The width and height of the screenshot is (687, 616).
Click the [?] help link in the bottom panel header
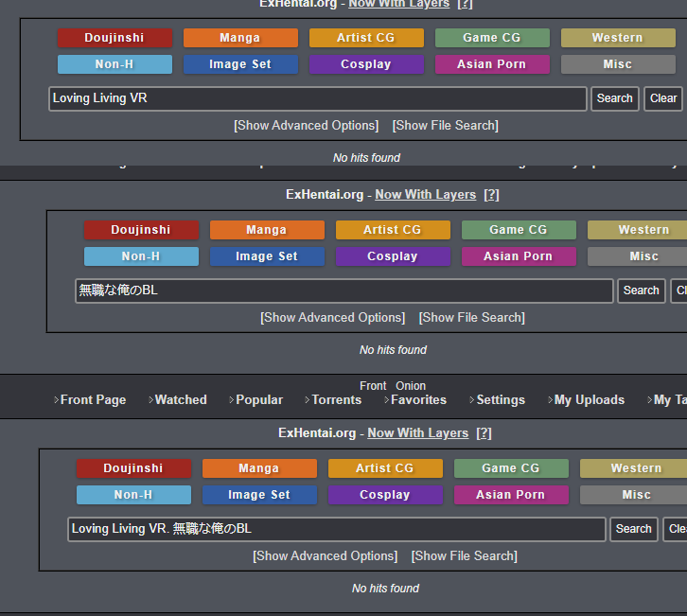pyautogui.click(x=484, y=432)
